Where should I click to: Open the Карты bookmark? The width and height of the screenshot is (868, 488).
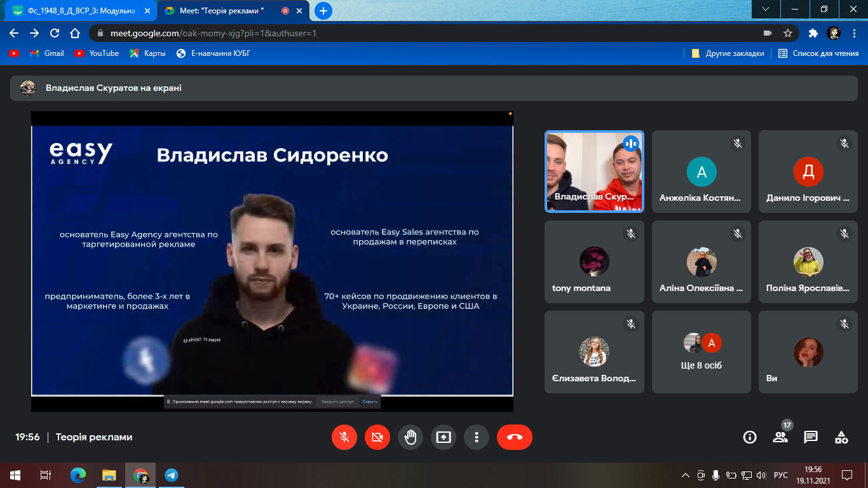147,53
